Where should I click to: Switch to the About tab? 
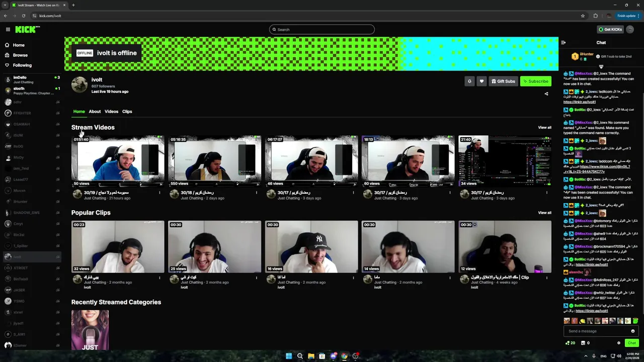point(95,112)
